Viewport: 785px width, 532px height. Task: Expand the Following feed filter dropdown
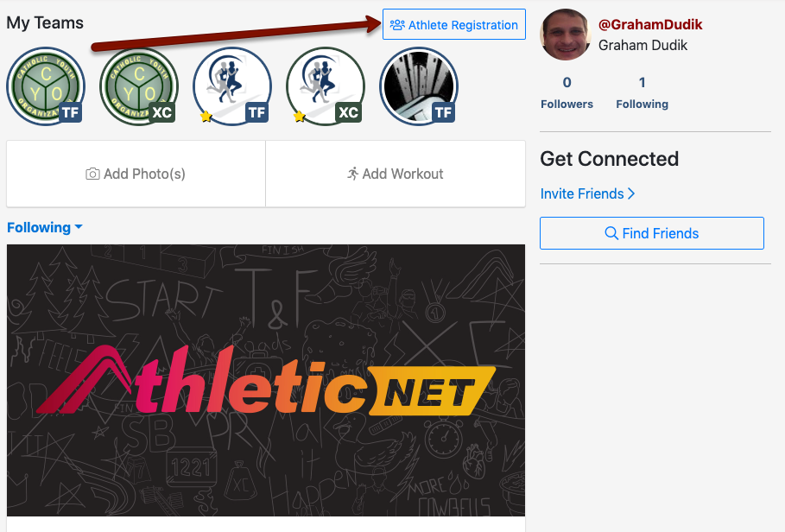[x=45, y=227]
